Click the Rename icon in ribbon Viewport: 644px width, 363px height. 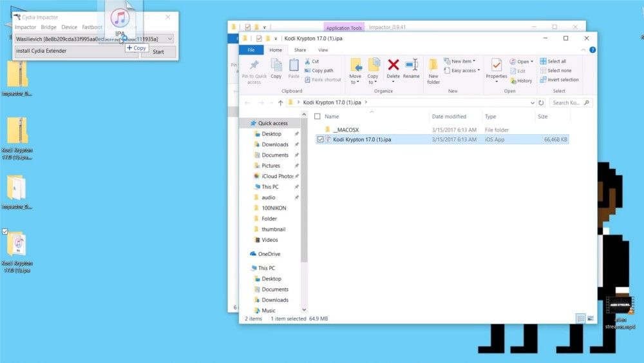point(412,65)
